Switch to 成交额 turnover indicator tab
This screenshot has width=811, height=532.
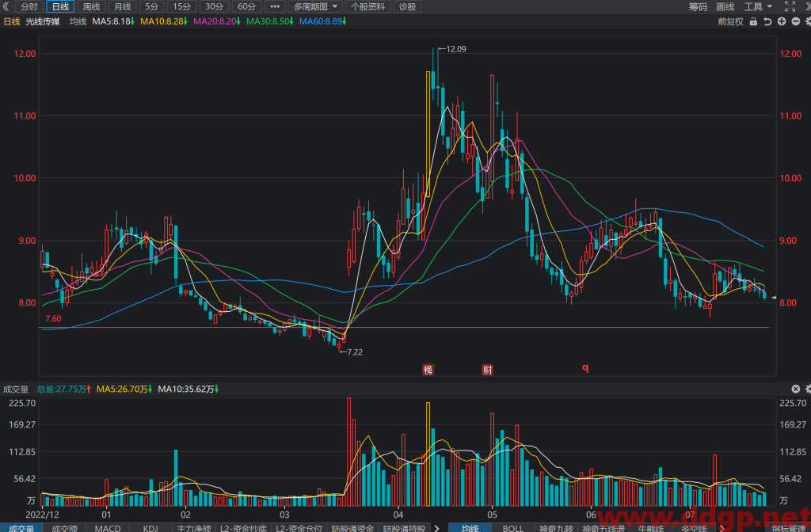(x=64, y=528)
